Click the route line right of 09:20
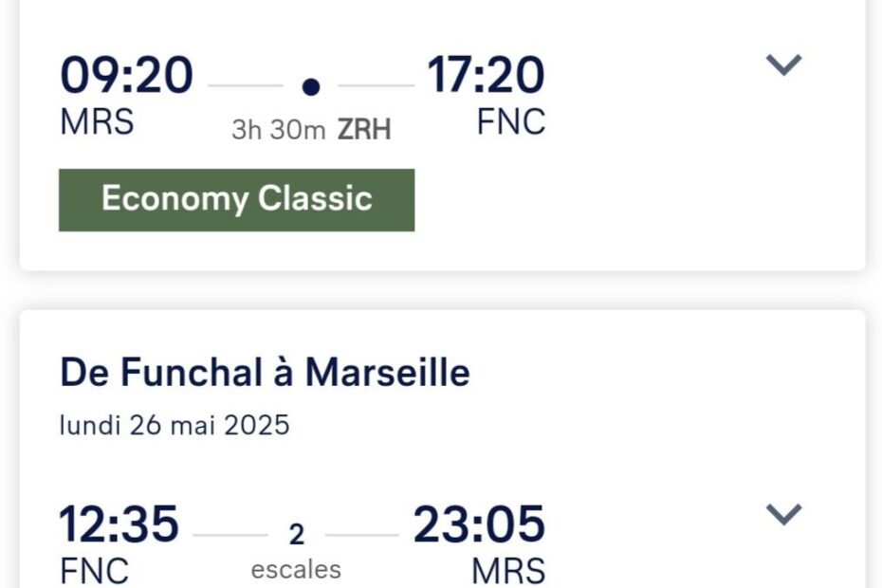This screenshot has width=882, height=588. (x=245, y=86)
